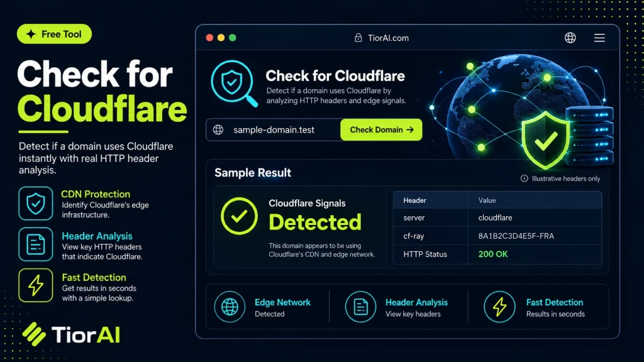Click the TiorAI.com address text
Viewport: 644px width, 362px height.
[x=388, y=38]
